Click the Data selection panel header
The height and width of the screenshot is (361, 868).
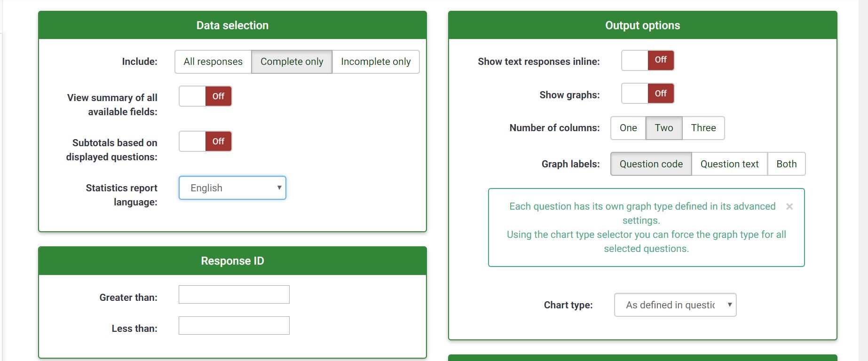tap(232, 25)
